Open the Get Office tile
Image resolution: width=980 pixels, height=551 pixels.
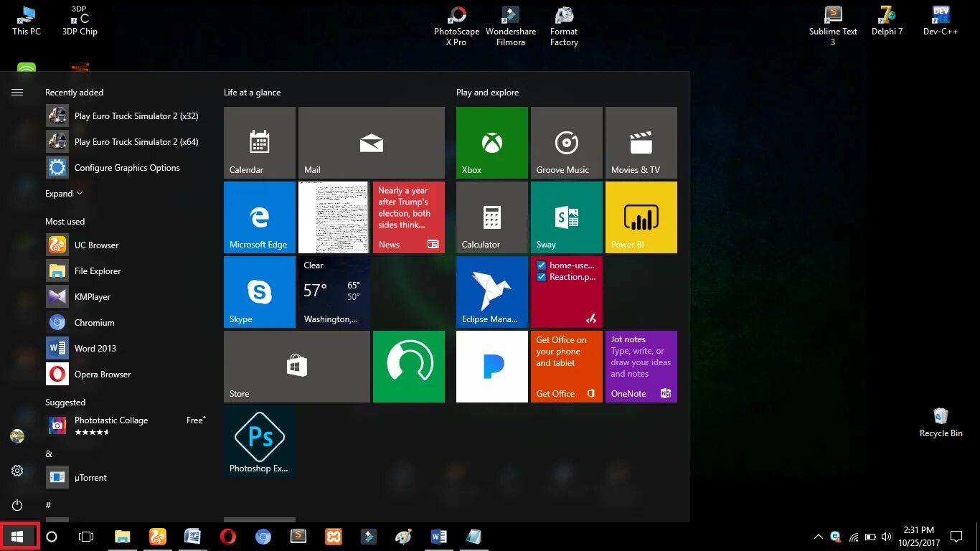pyautogui.click(x=567, y=367)
